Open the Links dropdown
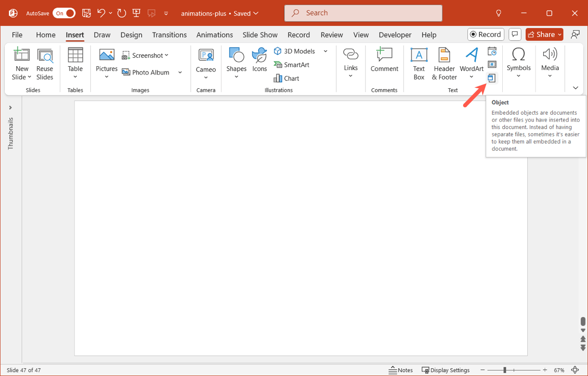 pos(351,64)
